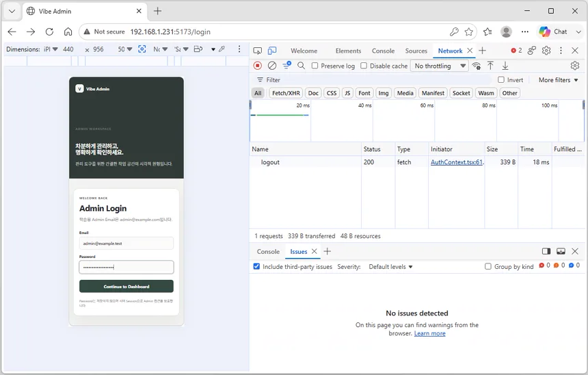This screenshot has height=375, width=588.
Task: Open Customize DevTools three-dot menu
Action: point(561,51)
